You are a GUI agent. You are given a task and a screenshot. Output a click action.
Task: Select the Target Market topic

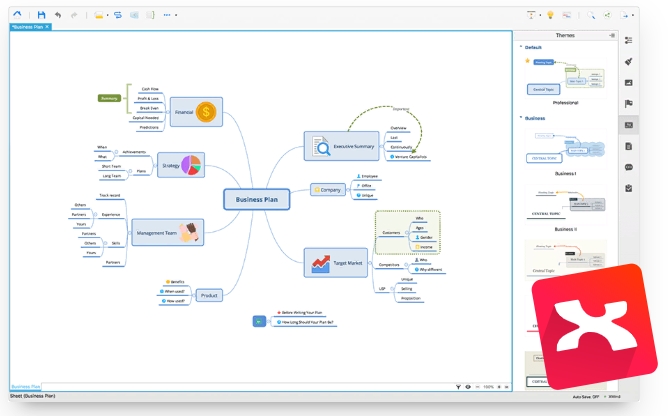[336, 263]
